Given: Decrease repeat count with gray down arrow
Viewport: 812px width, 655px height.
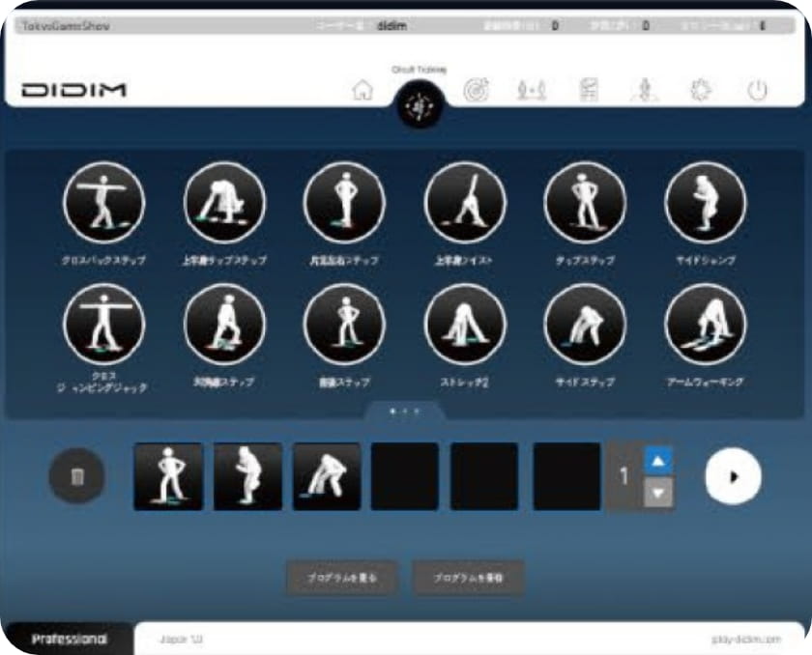Looking at the screenshot, I should click(658, 492).
